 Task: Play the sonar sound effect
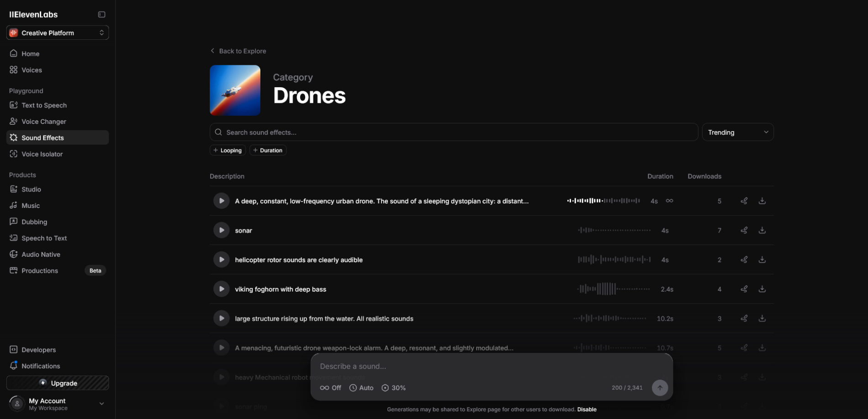[x=221, y=230]
